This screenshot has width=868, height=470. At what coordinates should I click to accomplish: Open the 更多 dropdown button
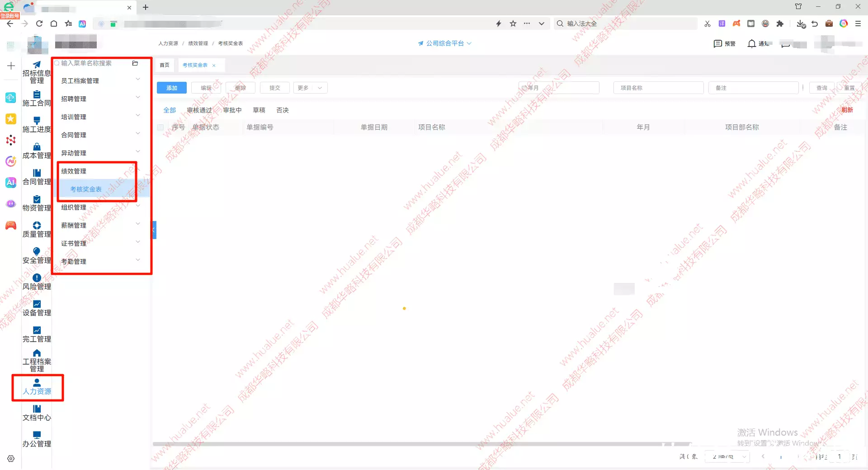pos(310,88)
